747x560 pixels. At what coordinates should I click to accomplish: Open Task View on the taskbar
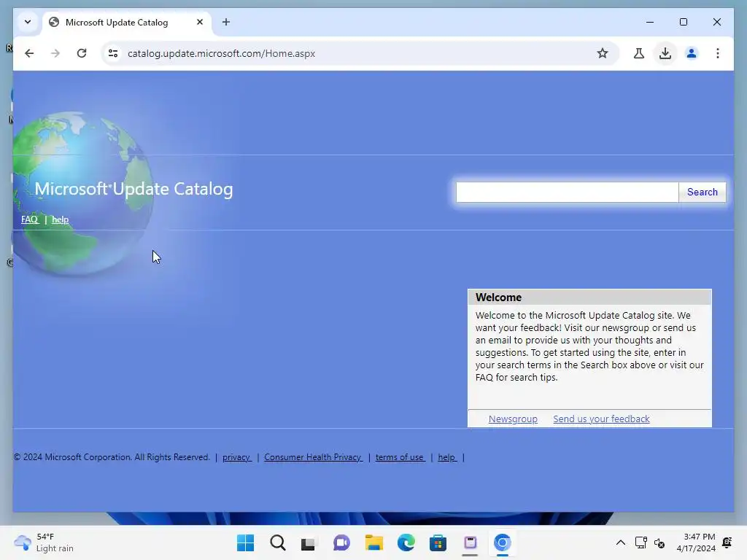coord(309,542)
